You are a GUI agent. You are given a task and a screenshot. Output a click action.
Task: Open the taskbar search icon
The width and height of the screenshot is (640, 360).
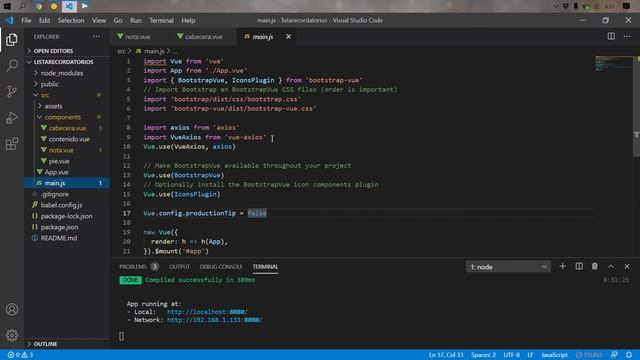point(23,6)
